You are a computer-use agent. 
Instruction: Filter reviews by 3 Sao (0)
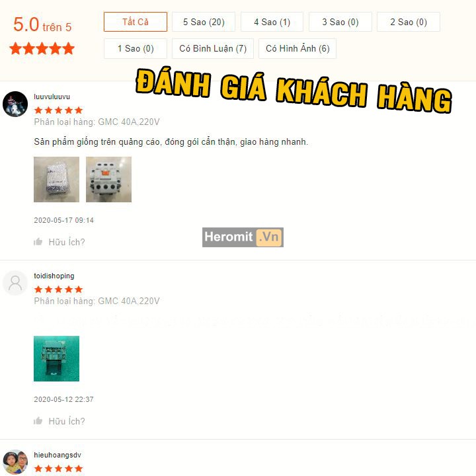[x=340, y=22]
